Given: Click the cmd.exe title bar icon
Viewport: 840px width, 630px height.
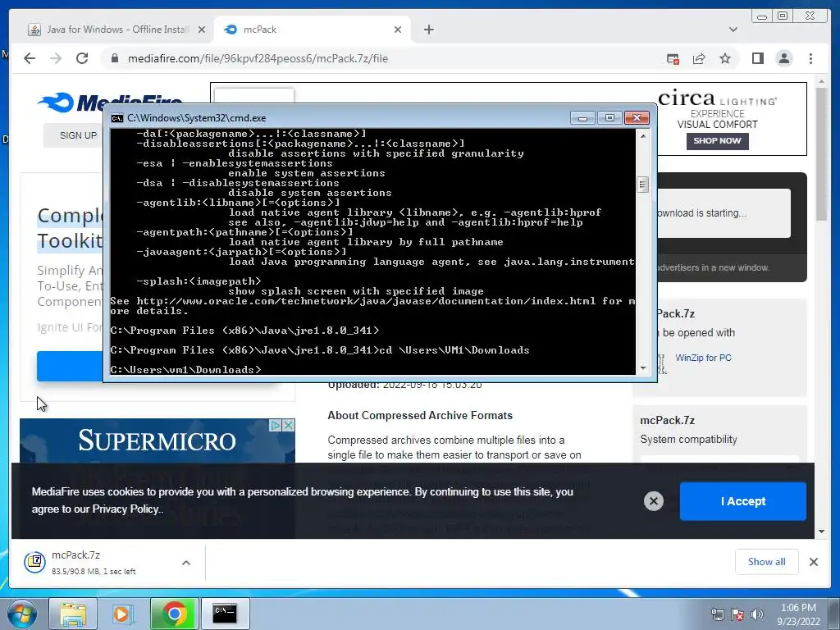Looking at the screenshot, I should tap(116, 118).
